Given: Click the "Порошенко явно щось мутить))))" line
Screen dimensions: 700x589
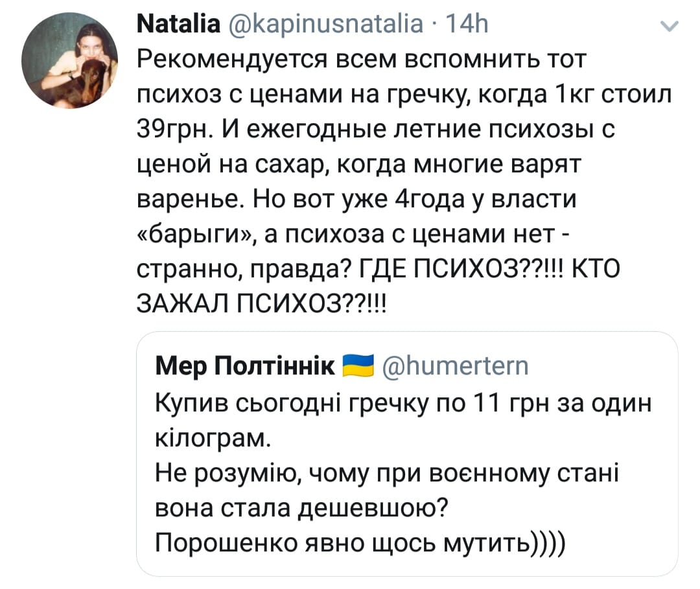Looking at the screenshot, I should pos(362,540).
